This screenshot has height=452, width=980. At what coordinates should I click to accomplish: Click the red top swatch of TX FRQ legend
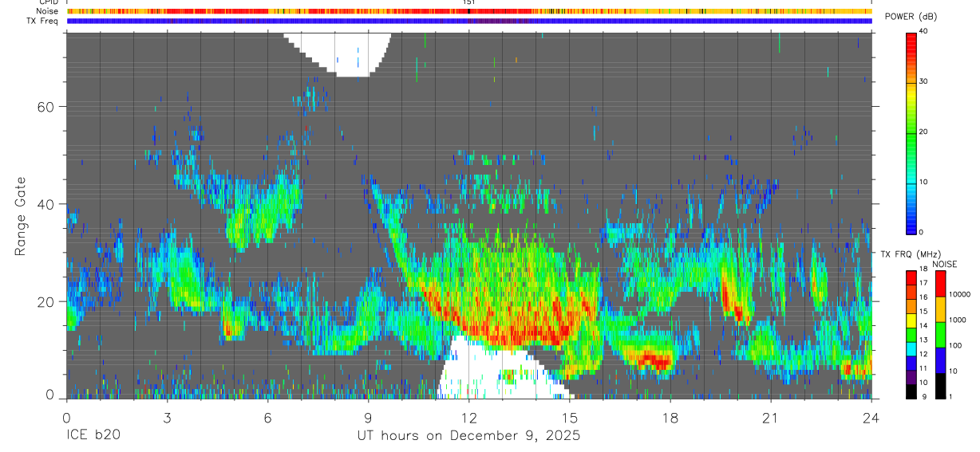[911, 278]
